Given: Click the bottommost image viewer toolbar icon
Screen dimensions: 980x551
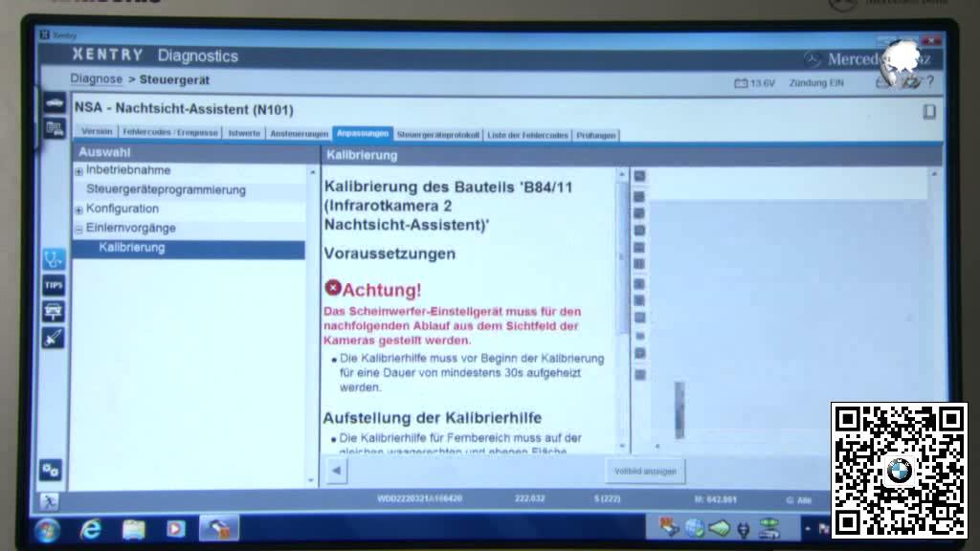Looking at the screenshot, I should point(640,375).
